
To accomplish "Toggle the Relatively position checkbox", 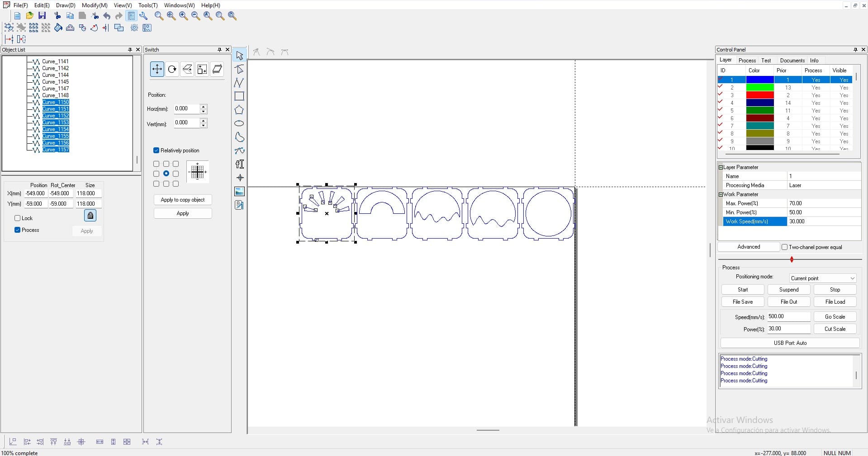I will [156, 150].
